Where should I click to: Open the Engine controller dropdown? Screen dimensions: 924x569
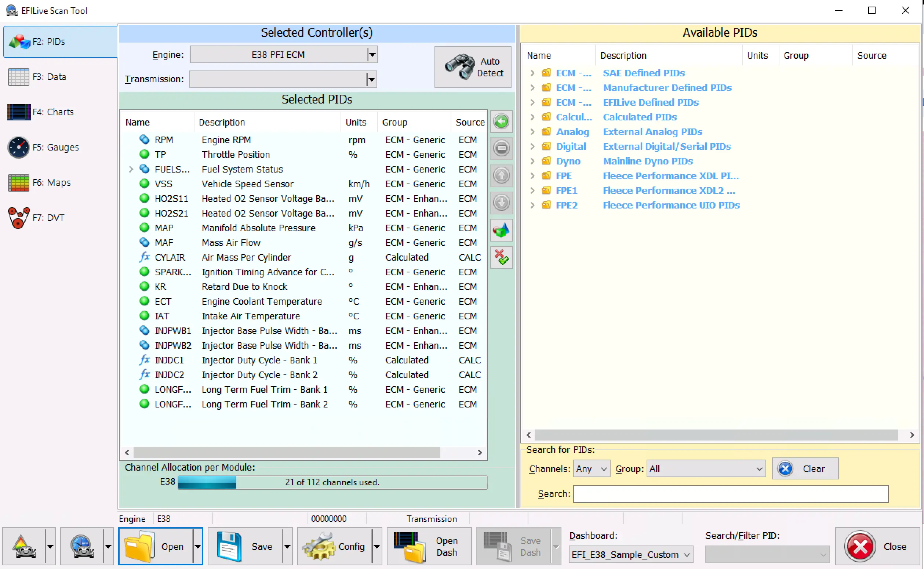coord(372,55)
